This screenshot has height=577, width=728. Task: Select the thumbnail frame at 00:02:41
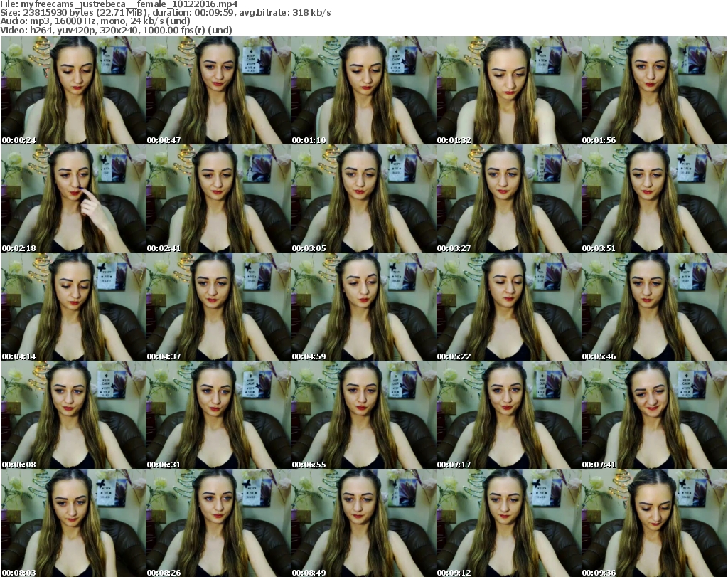click(219, 198)
